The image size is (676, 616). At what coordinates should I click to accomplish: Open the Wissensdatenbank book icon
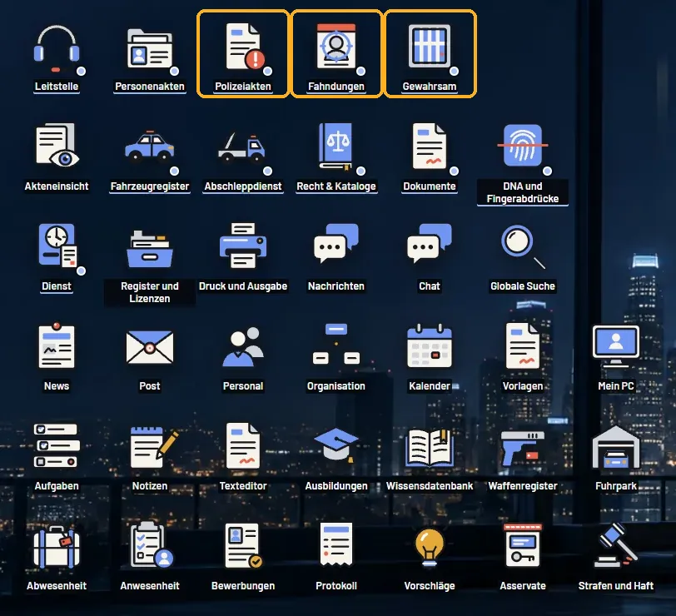[x=430, y=449]
